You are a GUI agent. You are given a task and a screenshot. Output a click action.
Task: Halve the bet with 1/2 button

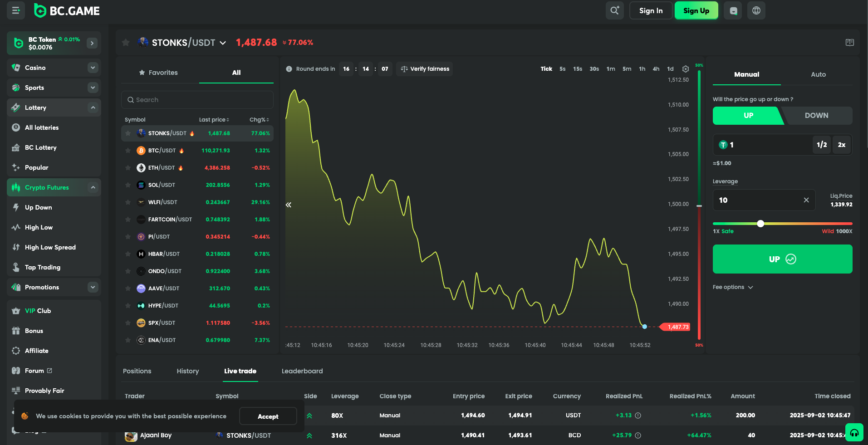(821, 145)
